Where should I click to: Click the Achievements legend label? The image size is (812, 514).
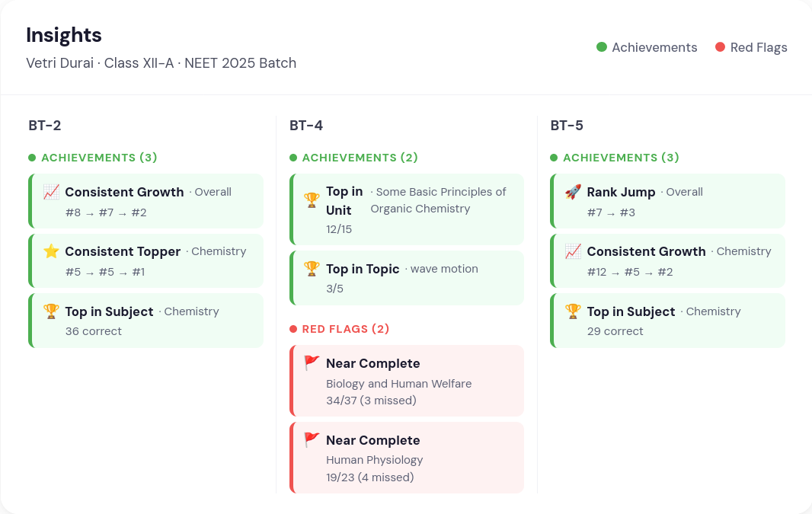(x=654, y=47)
